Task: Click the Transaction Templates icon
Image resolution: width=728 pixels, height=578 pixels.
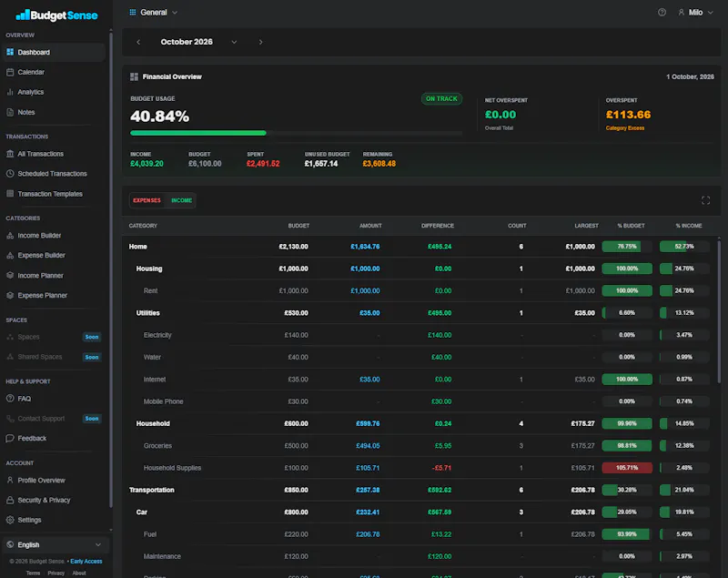Action: coord(10,194)
